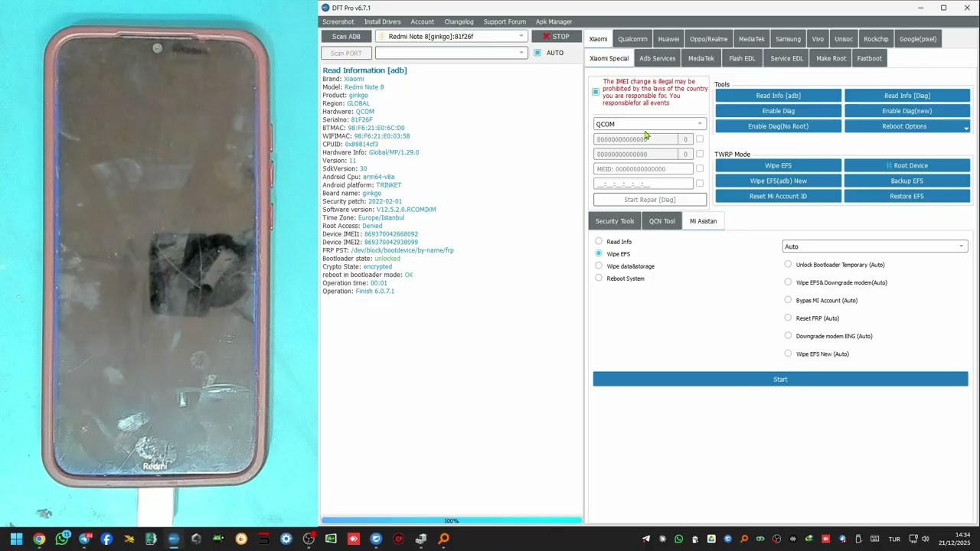Tick the checkbox beside MEID field
This screenshot has height=551, width=980.
pyautogui.click(x=699, y=169)
